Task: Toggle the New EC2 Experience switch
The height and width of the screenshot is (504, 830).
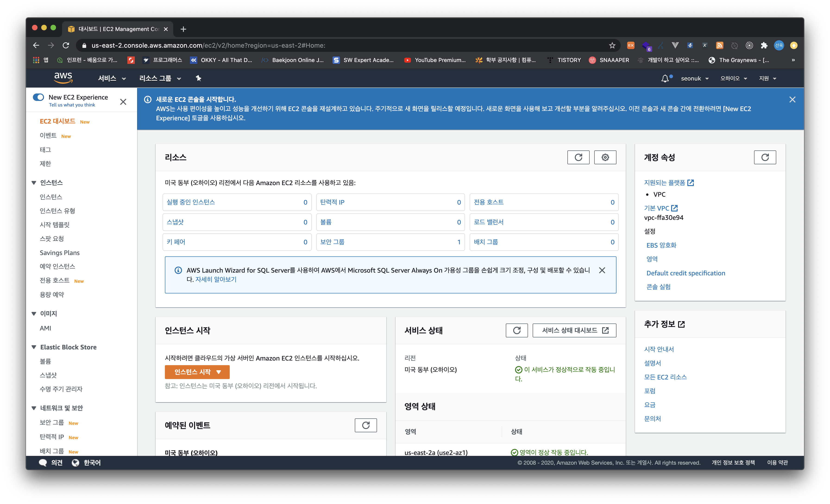Action: coord(38,97)
